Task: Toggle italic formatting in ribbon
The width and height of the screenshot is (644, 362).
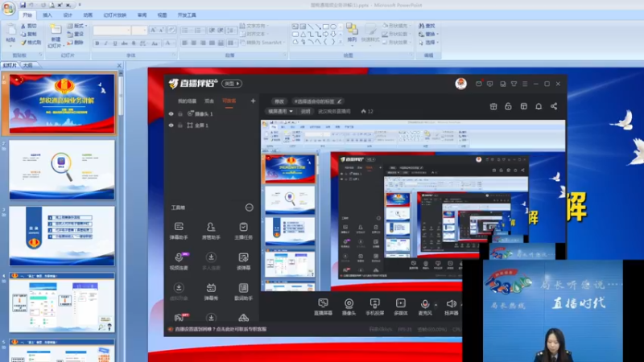Action: point(105,43)
